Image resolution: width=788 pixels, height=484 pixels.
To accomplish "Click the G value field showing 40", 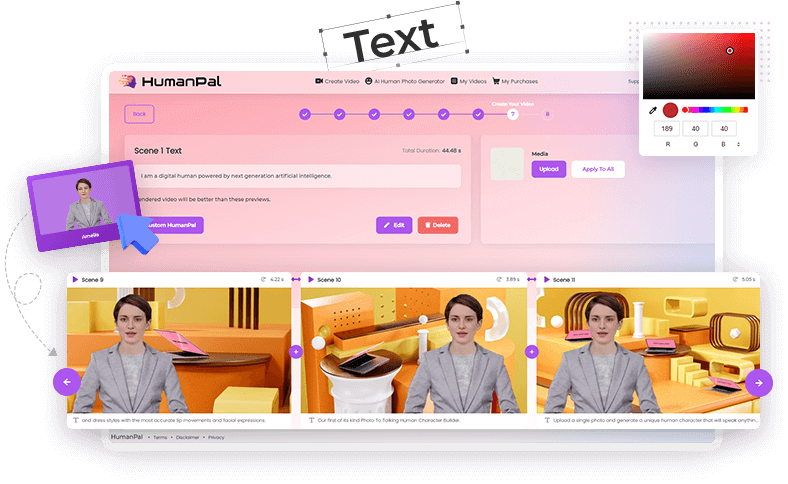I will click(x=696, y=129).
